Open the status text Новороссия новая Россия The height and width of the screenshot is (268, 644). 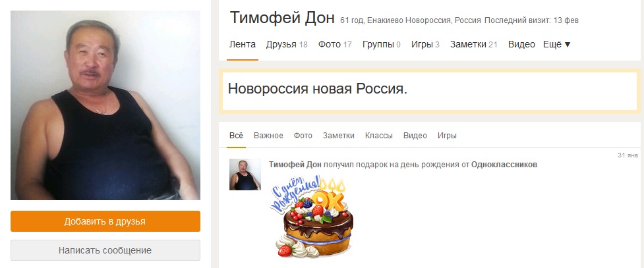[x=318, y=89]
